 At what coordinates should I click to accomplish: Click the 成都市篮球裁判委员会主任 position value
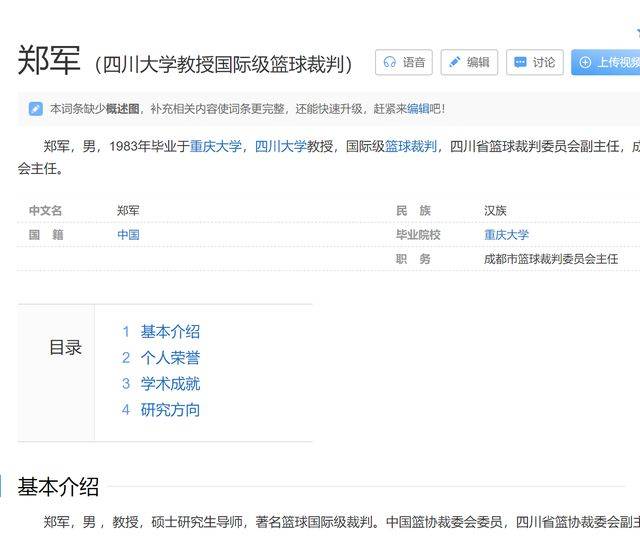551,259
